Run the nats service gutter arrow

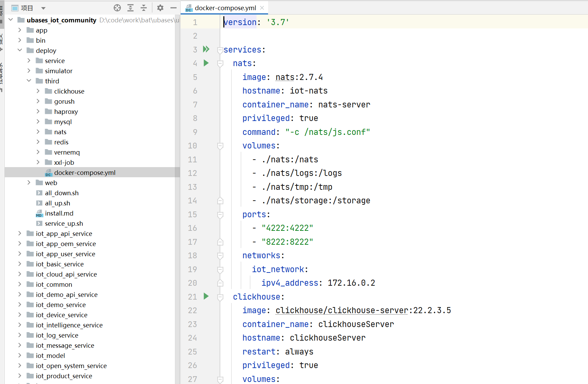coord(206,63)
